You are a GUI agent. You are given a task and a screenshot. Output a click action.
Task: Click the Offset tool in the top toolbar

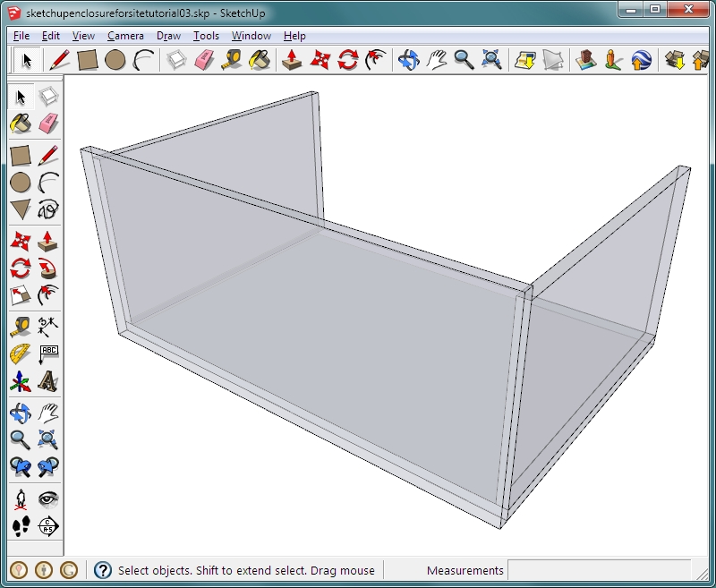(x=375, y=60)
